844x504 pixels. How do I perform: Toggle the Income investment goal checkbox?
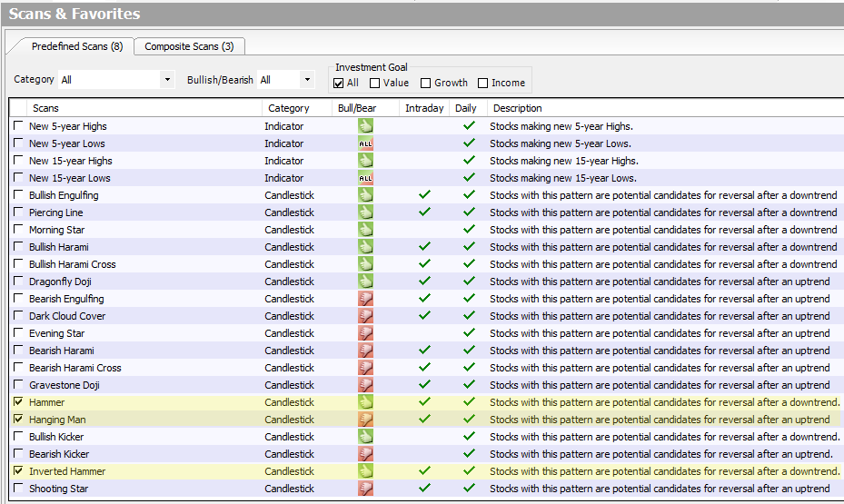pyautogui.click(x=483, y=84)
